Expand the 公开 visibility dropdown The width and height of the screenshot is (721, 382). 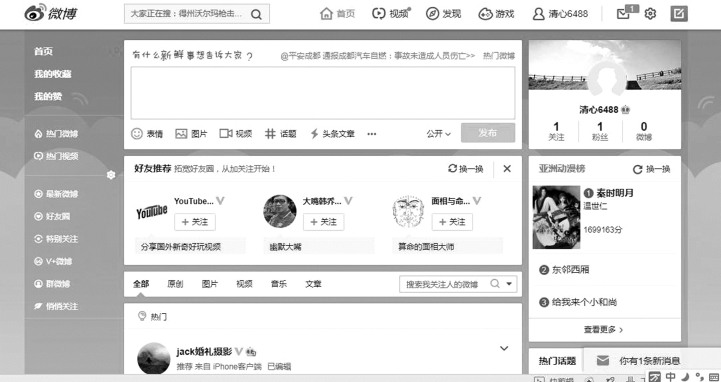(x=438, y=134)
